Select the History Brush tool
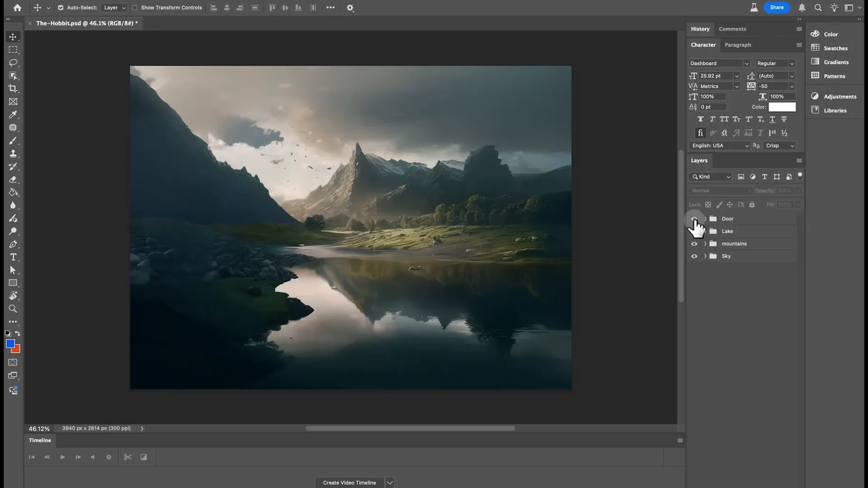Image resolution: width=868 pixels, height=488 pixels. [x=13, y=166]
